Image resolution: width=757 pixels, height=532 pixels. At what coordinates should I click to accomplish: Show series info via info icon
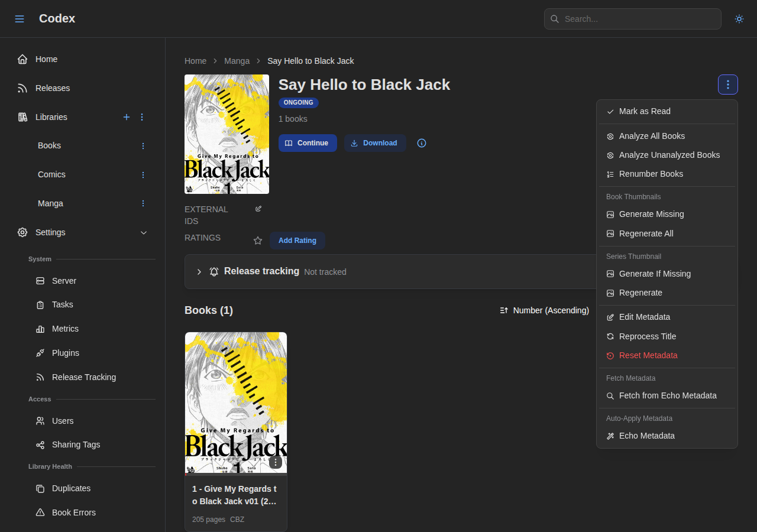[422, 143]
